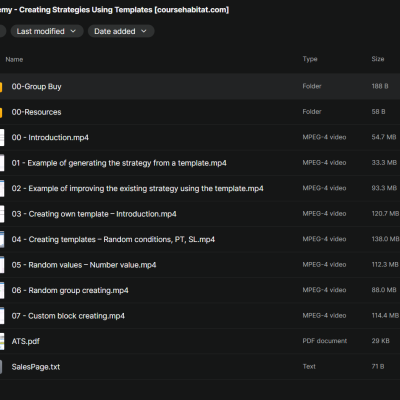
Task: Sort files by Type column header
Action: click(310, 59)
